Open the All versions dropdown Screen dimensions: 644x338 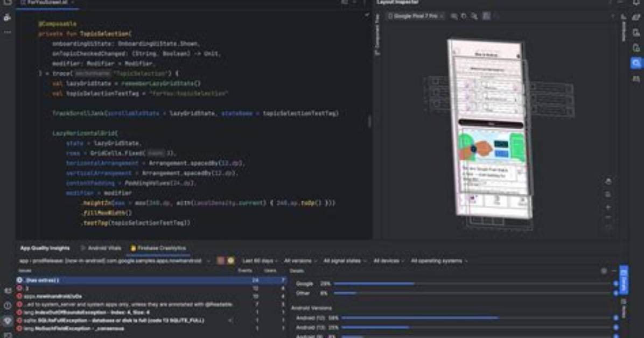[300, 261]
